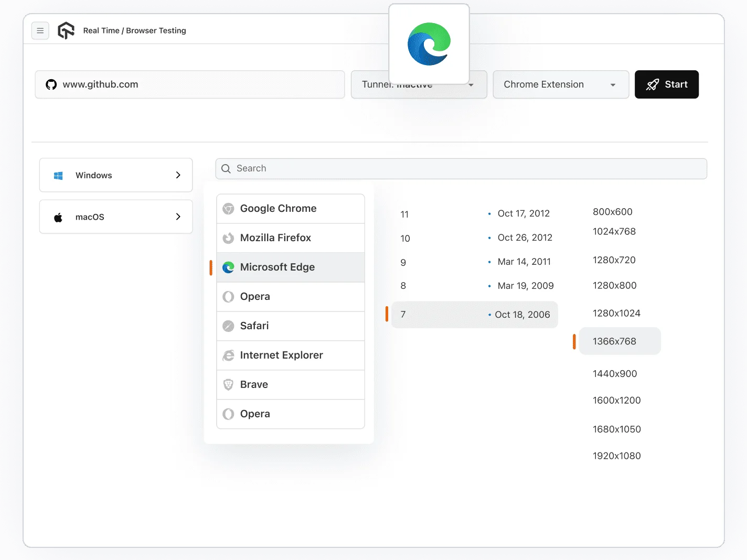Select the 1920x1080 resolution
This screenshot has width=747, height=560.
616,456
